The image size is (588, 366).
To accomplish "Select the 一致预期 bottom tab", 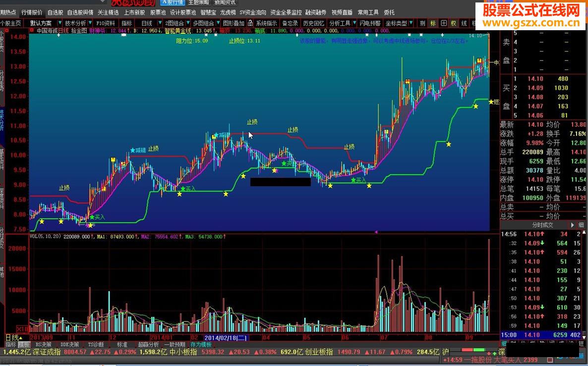I will click(x=175, y=344).
